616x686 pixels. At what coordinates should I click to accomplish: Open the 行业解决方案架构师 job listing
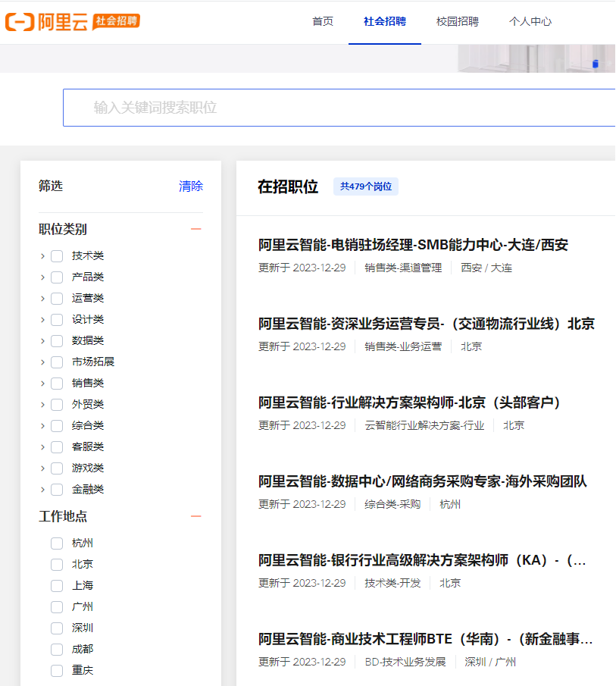[409, 403]
